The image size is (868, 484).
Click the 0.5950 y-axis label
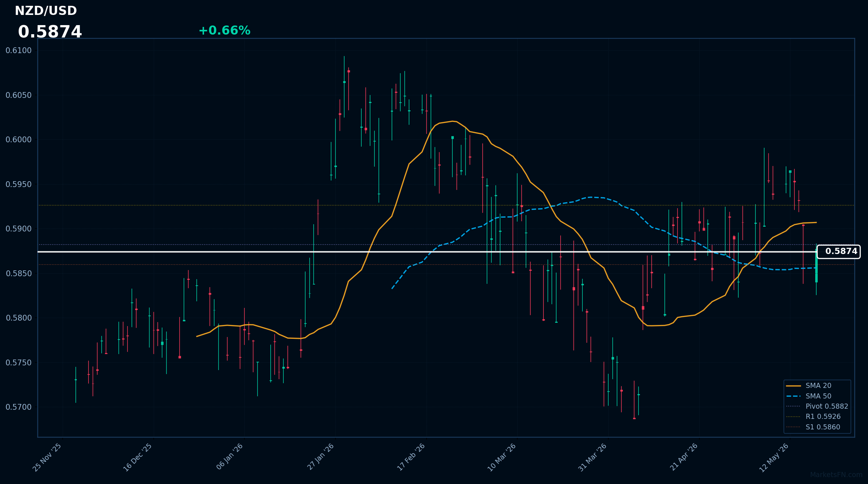(x=19, y=185)
